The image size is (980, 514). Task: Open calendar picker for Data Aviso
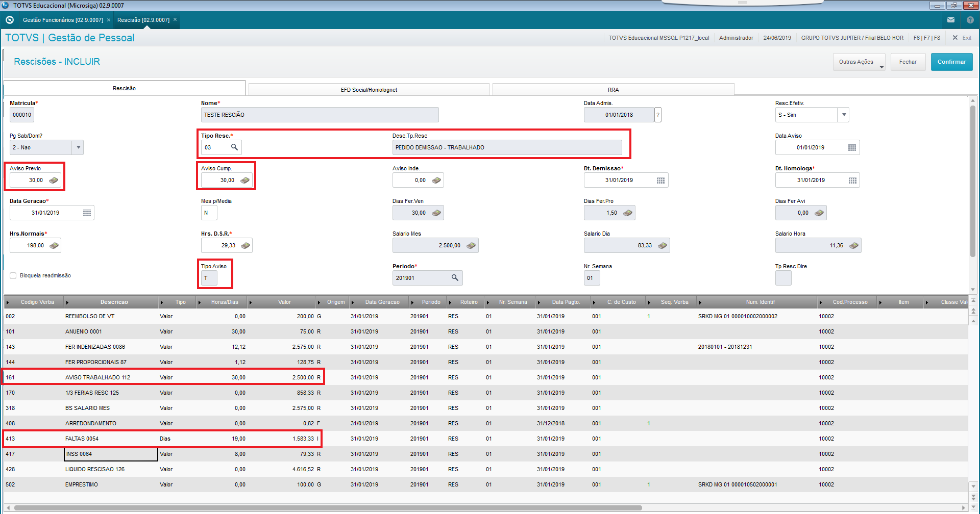[852, 147]
